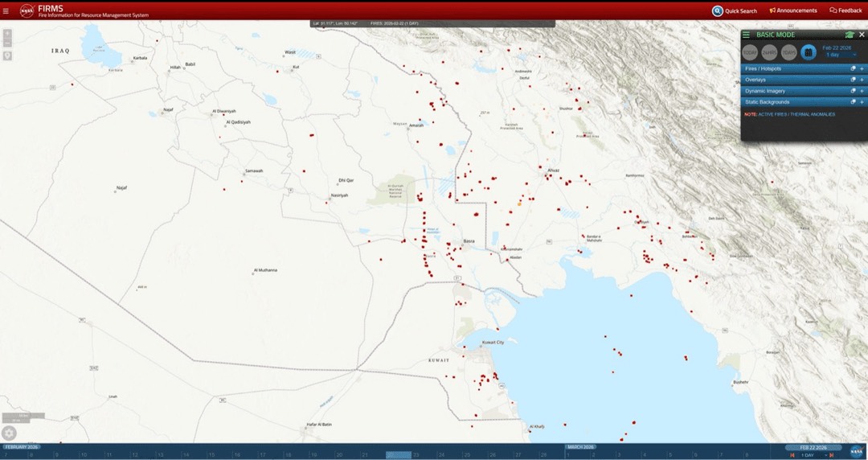Screen dimensions: 868x460
Task: Open the Announcements link
Action: (793, 10)
